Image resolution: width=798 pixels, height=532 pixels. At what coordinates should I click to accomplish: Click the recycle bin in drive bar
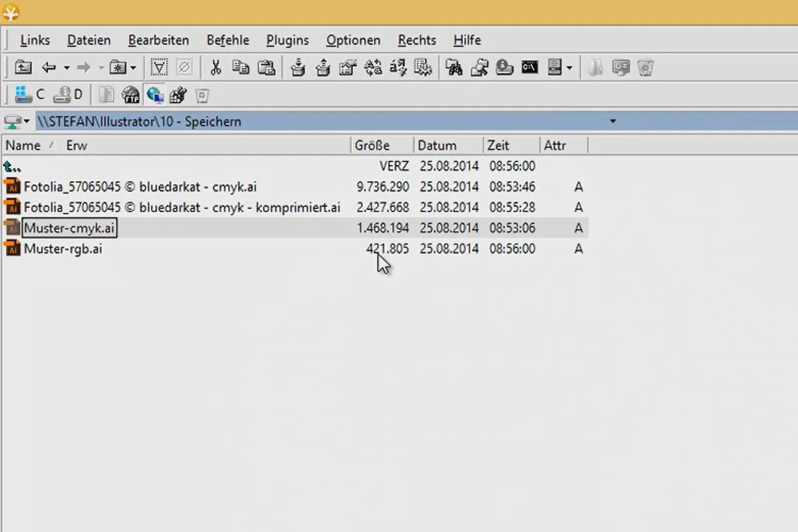point(202,95)
